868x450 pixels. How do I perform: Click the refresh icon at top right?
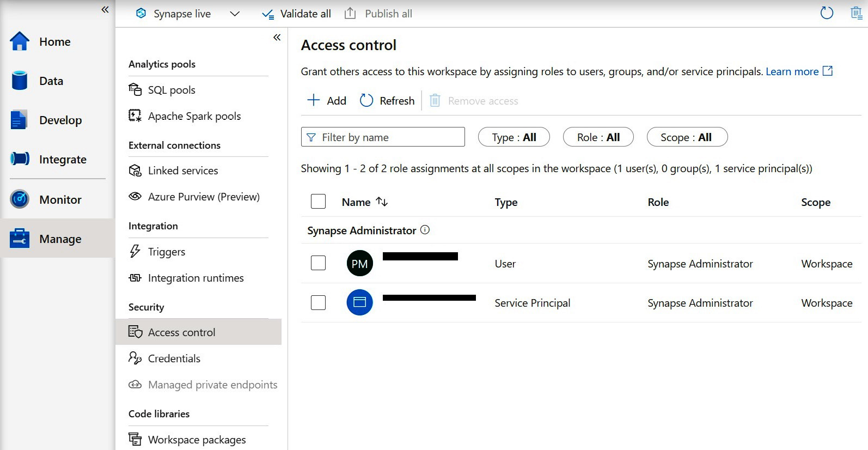[827, 13]
